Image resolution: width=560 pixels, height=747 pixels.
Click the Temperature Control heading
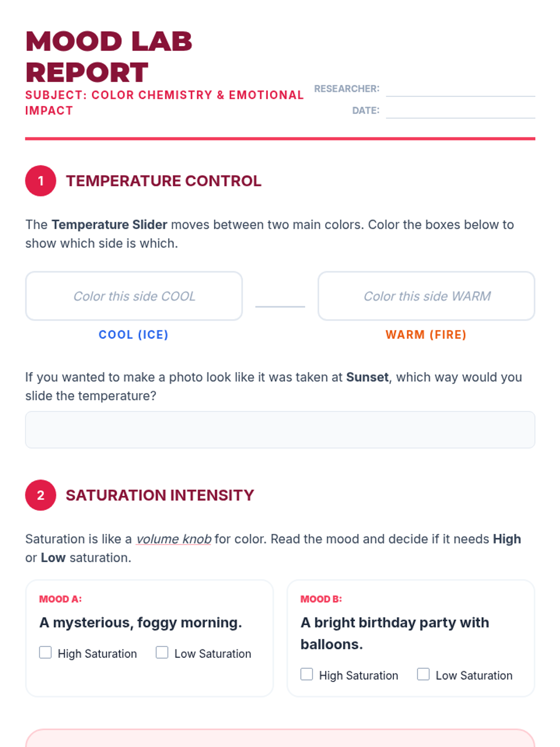point(164,181)
